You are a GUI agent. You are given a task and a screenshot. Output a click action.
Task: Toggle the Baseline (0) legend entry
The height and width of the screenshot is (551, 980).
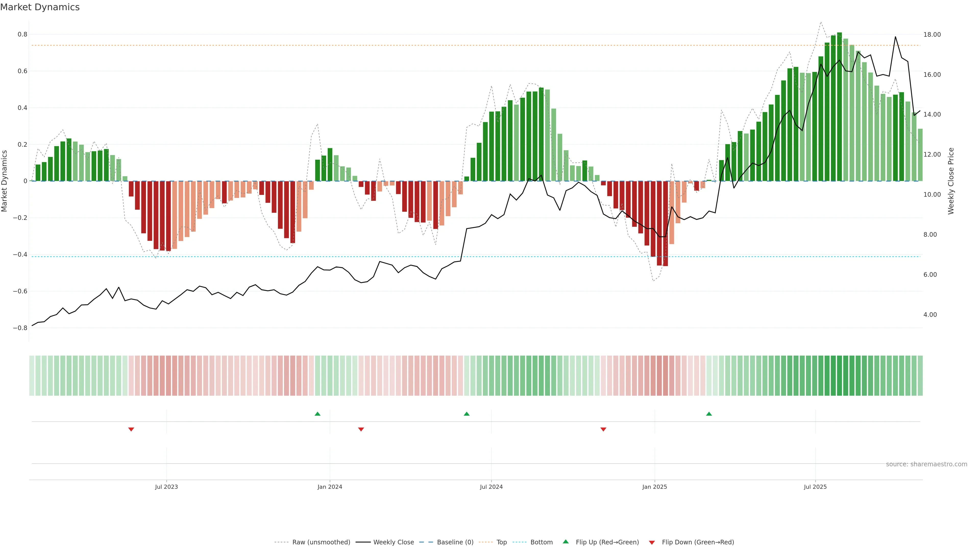(455, 542)
